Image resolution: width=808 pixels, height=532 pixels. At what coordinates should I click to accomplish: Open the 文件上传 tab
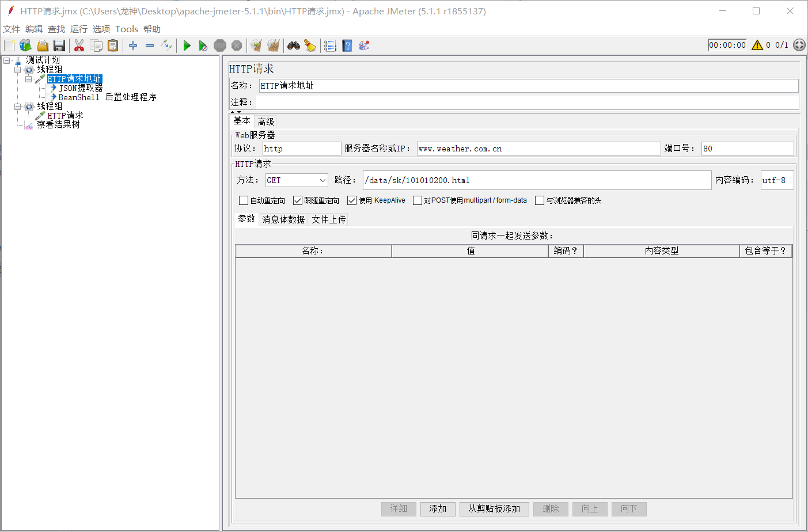[x=329, y=219]
